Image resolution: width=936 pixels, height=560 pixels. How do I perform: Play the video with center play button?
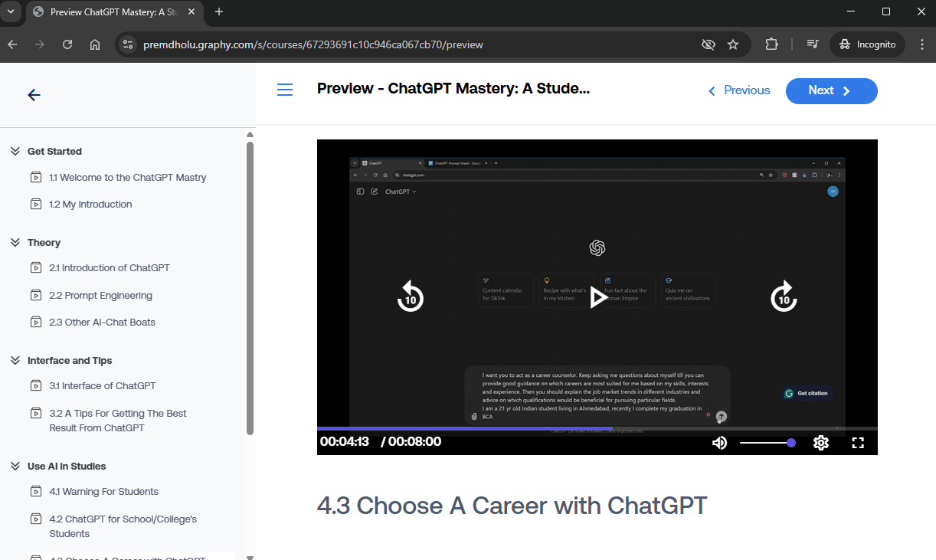point(597,297)
